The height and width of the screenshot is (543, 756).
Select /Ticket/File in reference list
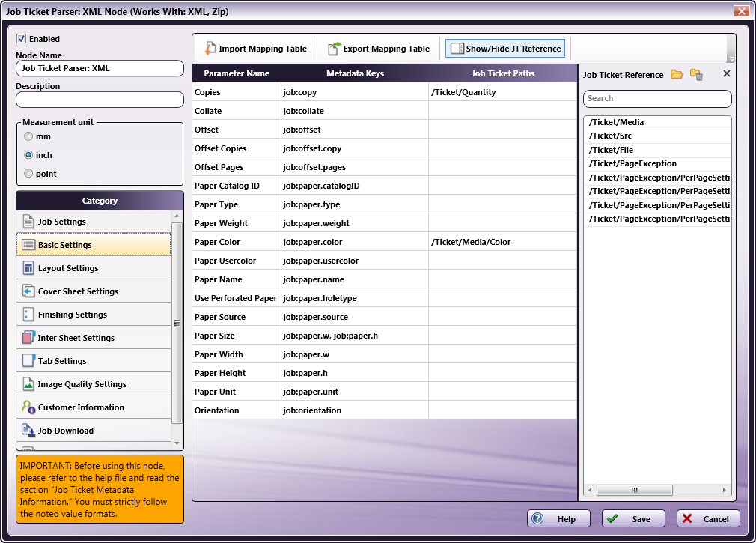click(x=657, y=150)
